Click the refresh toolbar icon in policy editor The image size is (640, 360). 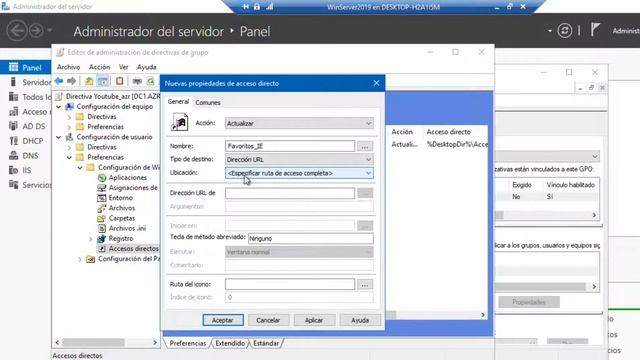pyautogui.click(x=151, y=81)
